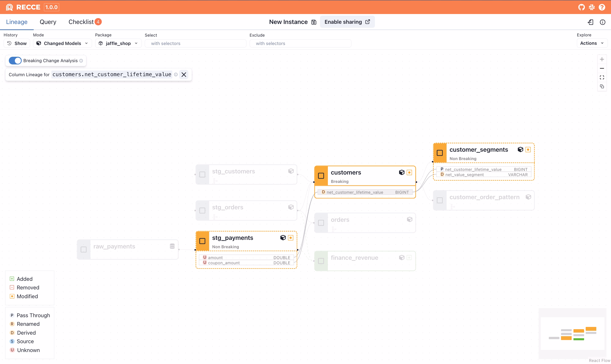Copy the lineage graph image
This screenshot has height=364, width=611.
[602, 87]
